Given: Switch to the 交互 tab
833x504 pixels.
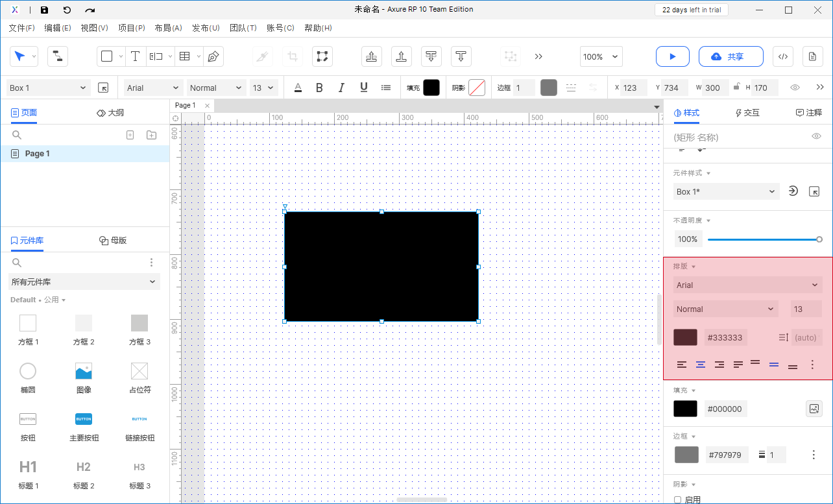Looking at the screenshot, I should pos(747,113).
